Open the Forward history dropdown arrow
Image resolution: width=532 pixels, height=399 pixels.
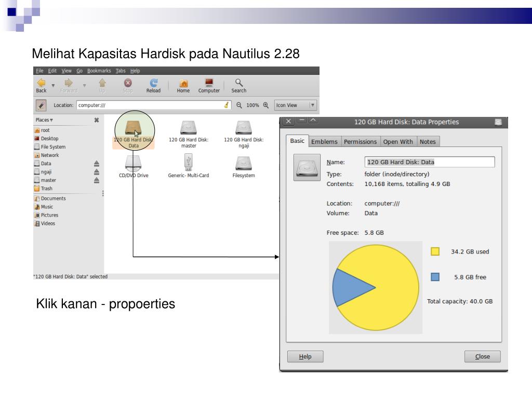pyautogui.click(x=85, y=86)
